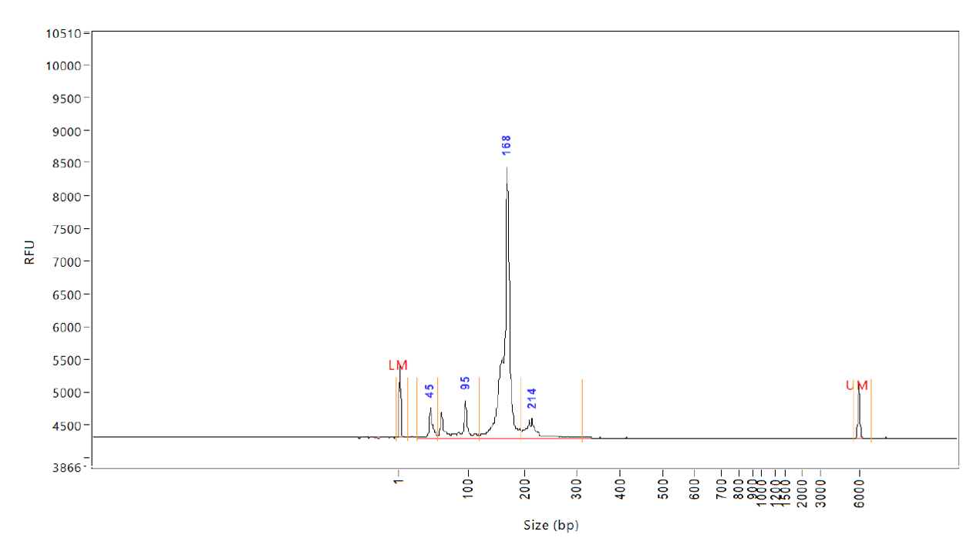Click the apex of the tallest peak
This screenshot has width=980, height=555.
(x=507, y=166)
